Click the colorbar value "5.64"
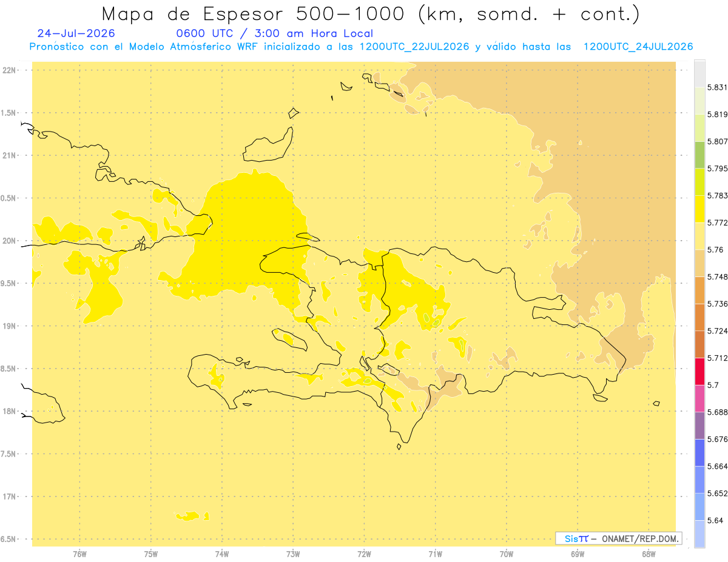This screenshot has height=562, width=728. (x=715, y=520)
